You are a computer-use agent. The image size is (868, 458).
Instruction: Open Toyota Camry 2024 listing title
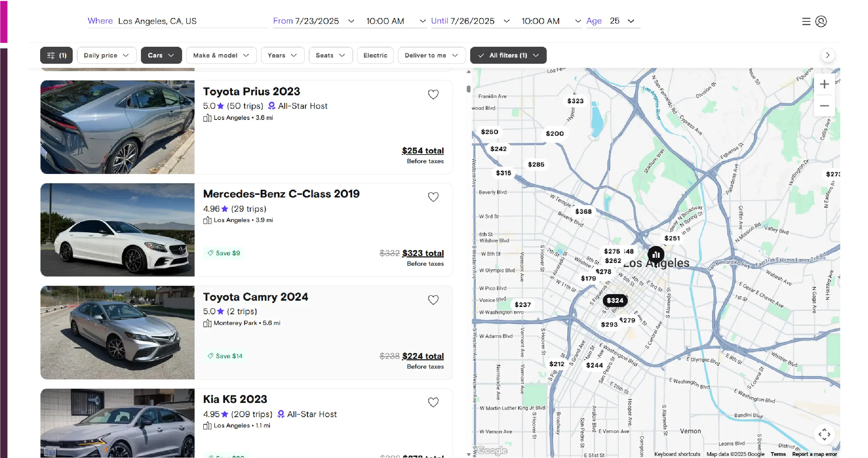point(256,297)
